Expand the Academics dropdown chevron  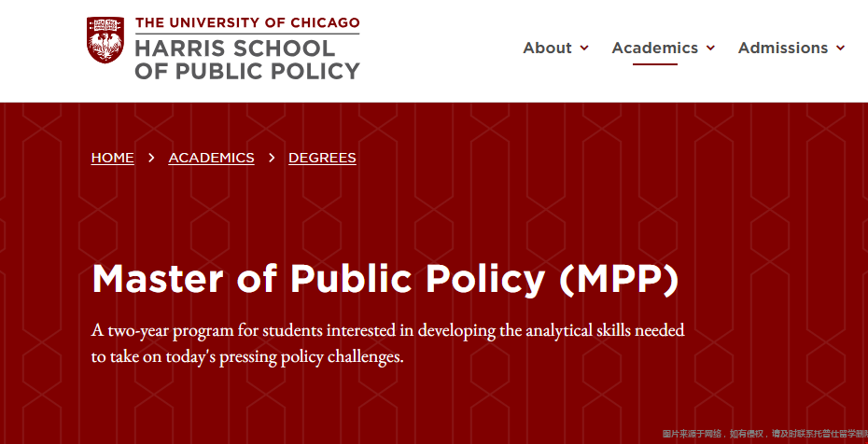coord(711,49)
